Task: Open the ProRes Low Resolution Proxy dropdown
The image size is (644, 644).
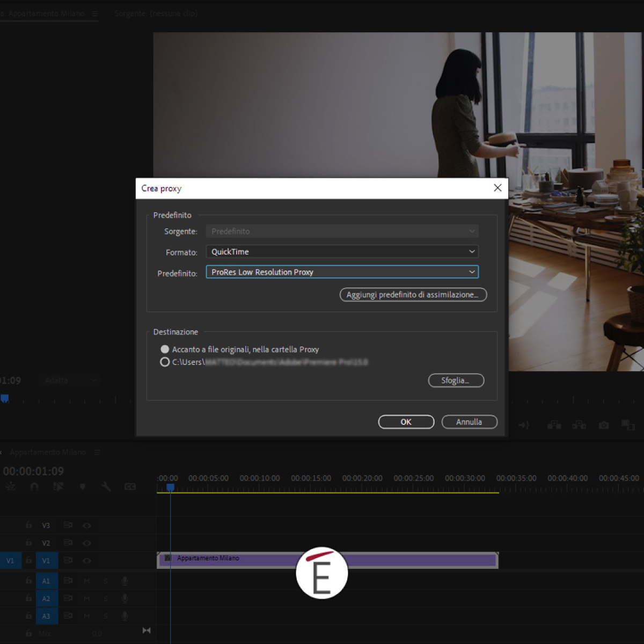Action: pos(342,272)
